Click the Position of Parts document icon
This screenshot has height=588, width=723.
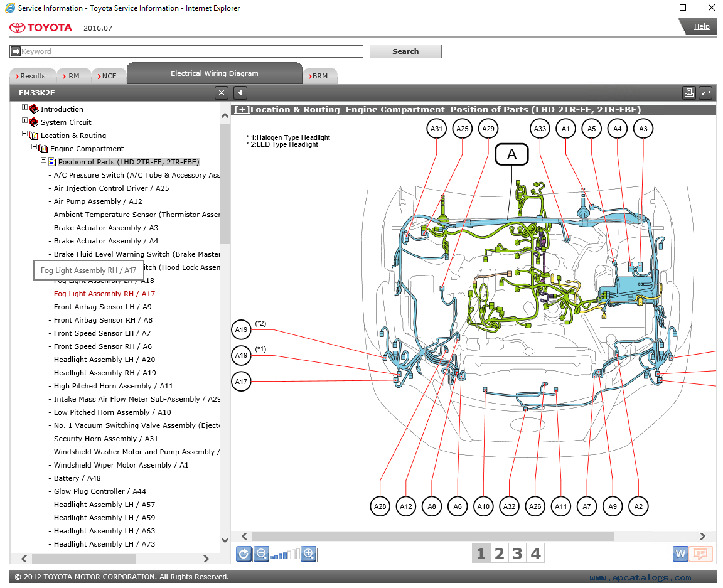tap(52, 162)
